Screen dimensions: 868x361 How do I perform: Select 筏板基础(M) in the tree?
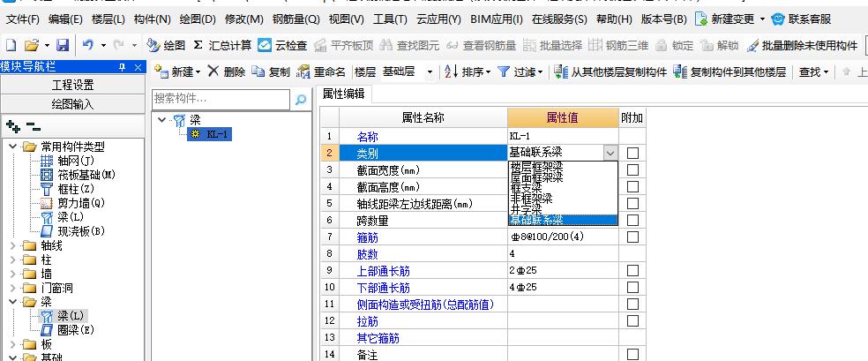(78, 175)
